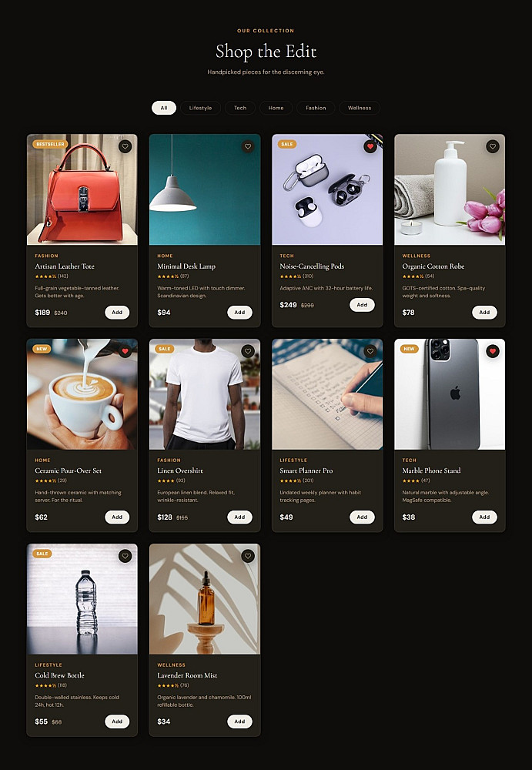View the Cold Brew Bottle product photo
This screenshot has width=532, height=770.
82,599
